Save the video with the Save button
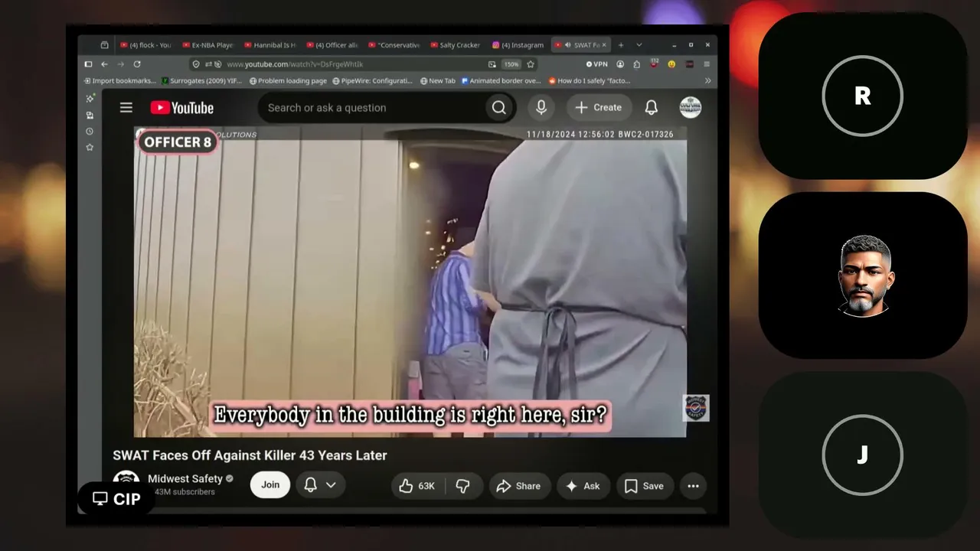Screen dimensions: 980x551 tap(644, 486)
